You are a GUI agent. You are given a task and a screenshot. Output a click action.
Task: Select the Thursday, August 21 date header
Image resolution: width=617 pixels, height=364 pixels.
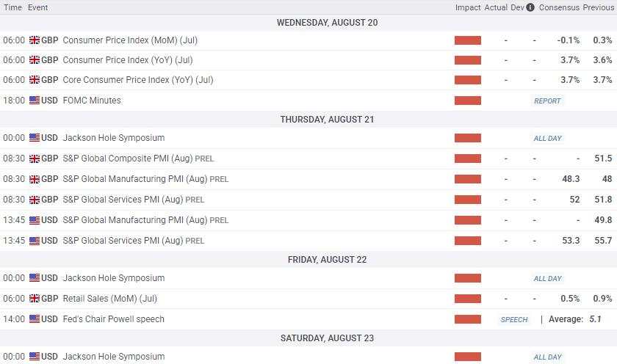coord(328,120)
